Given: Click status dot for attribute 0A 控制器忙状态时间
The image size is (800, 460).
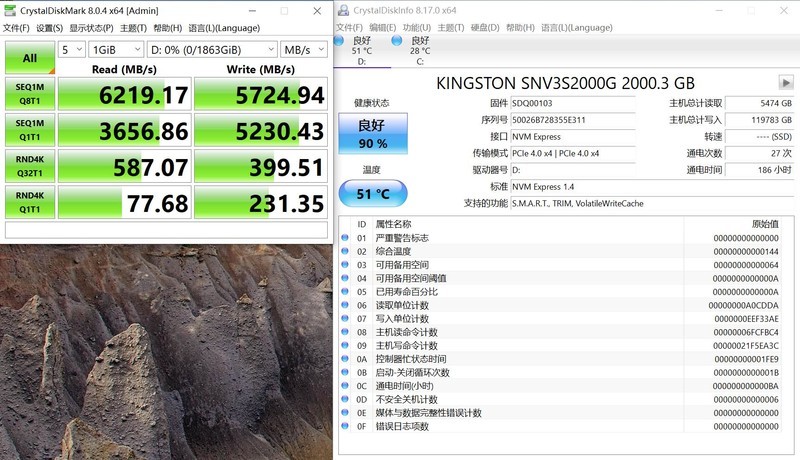Looking at the screenshot, I should coord(345,359).
